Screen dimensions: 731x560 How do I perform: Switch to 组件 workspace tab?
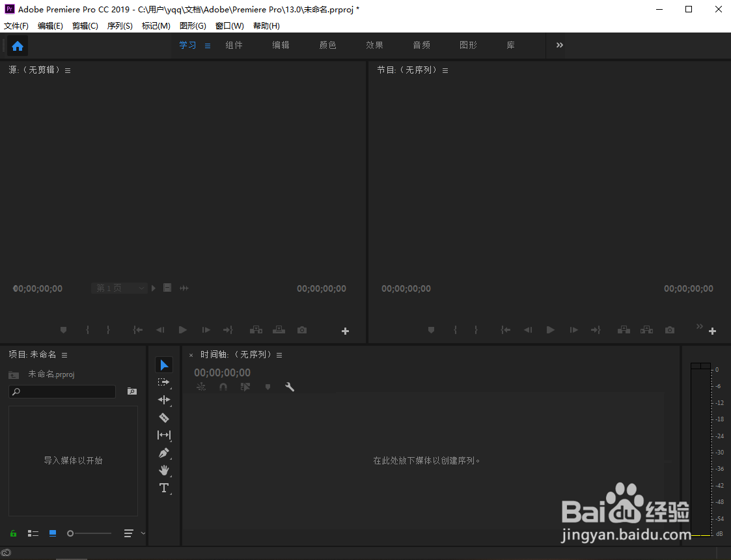coord(234,45)
